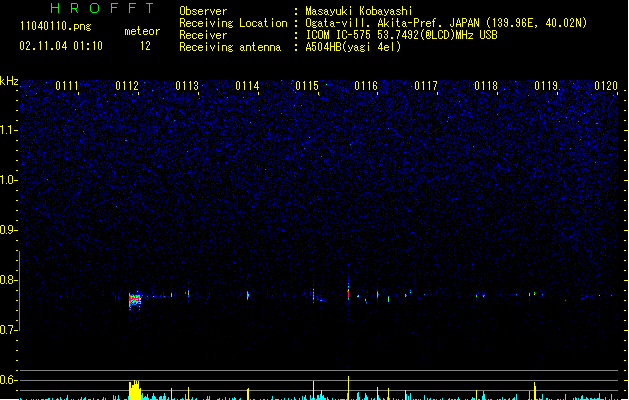
Task: Click the Receiver label
Action: coord(203,35)
